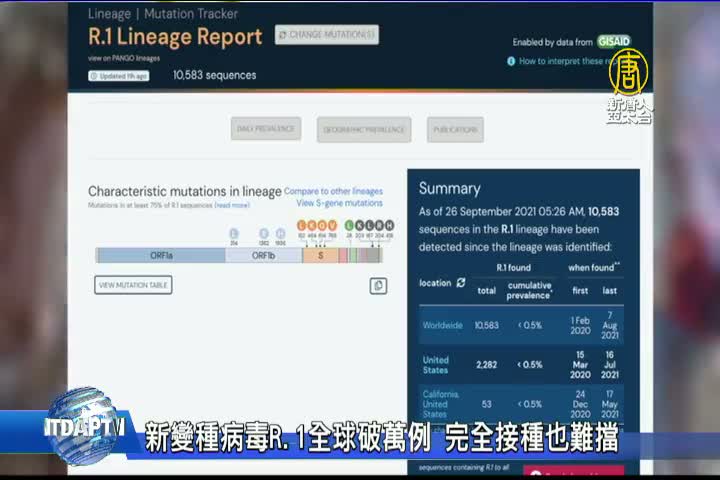Open the Publications section
The image size is (720, 480).
(x=455, y=129)
